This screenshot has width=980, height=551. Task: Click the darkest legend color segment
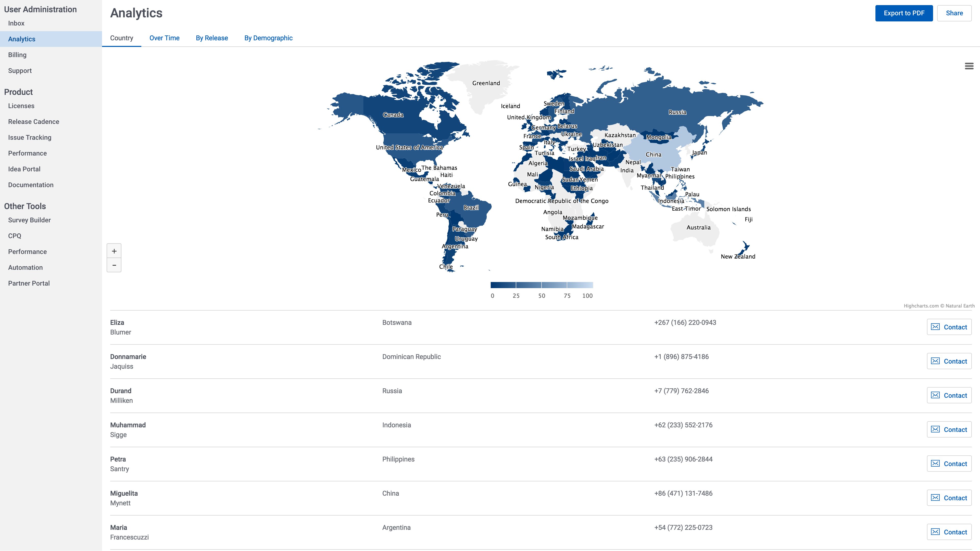503,285
